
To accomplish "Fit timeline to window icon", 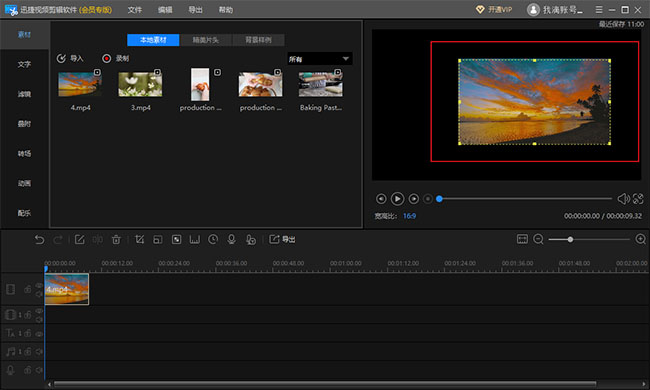I will coord(522,239).
